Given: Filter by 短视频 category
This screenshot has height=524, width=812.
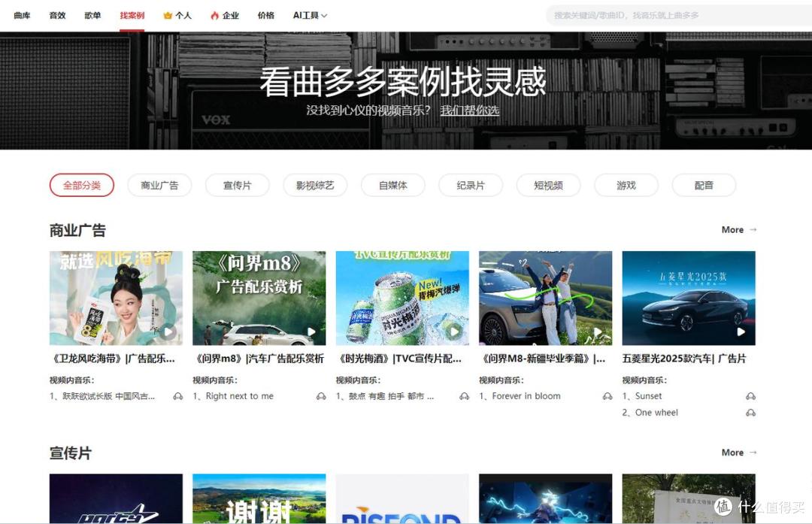Looking at the screenshot, I should pyautogui.click(x=548, y=186).
